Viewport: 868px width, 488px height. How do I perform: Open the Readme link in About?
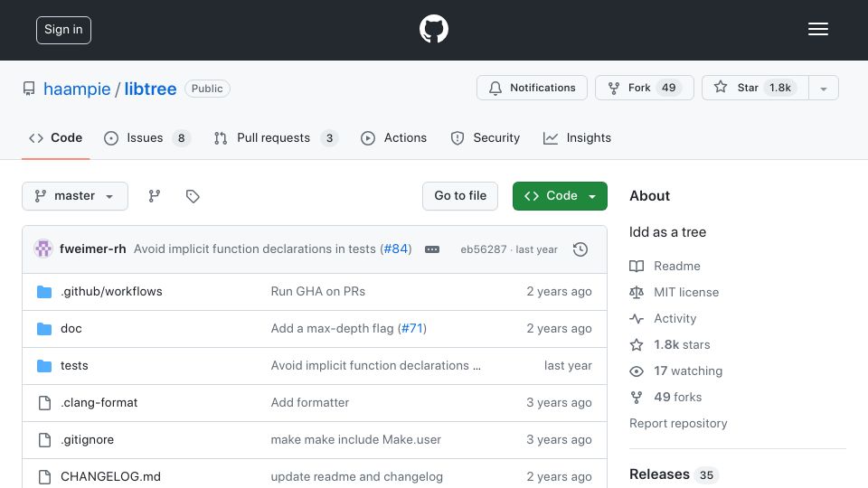point(676,266)
